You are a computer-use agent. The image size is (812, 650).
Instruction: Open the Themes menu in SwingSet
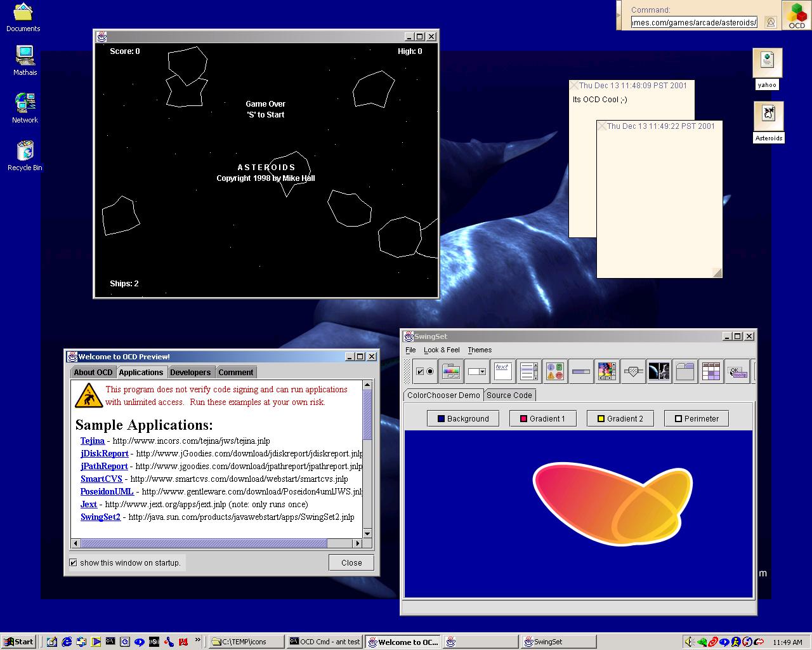click(480, 350)
